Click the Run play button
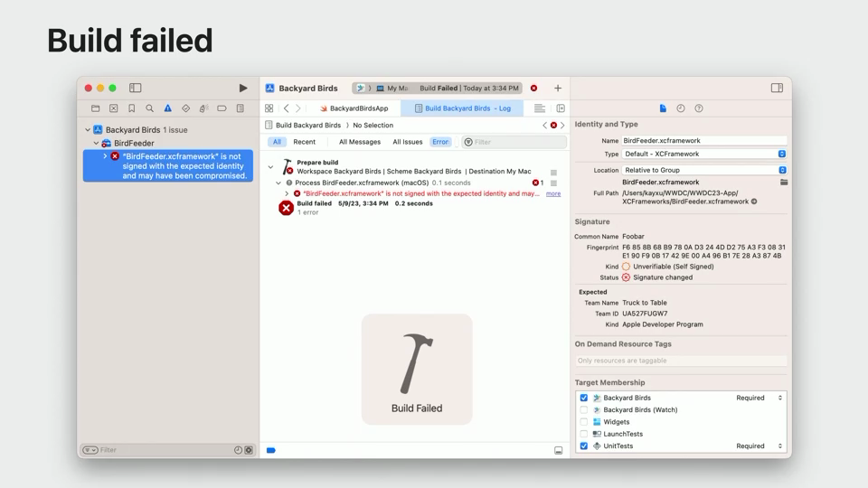The height and width of the screenshot is (488, 868). (242, 89)
